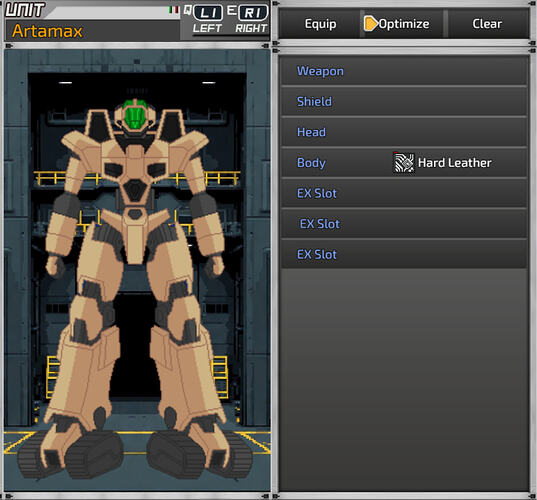Click the Clear button
Screen dimensions: 537x500
(x=487, y=24)
